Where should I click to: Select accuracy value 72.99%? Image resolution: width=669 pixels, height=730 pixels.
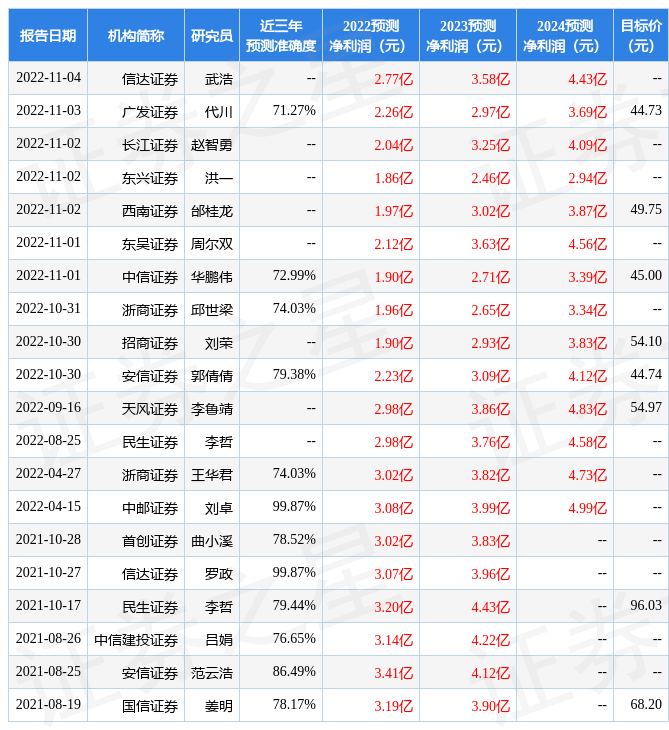pos(294,276)
